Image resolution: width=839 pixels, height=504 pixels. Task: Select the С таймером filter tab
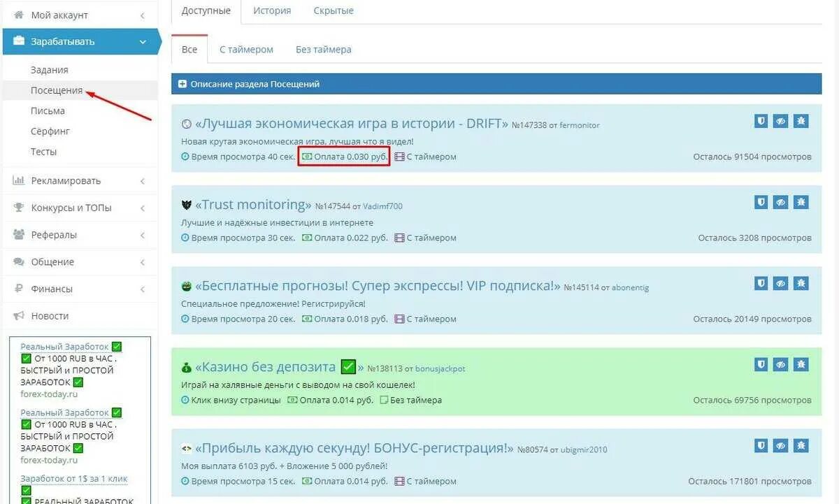(x=246, y=50)
